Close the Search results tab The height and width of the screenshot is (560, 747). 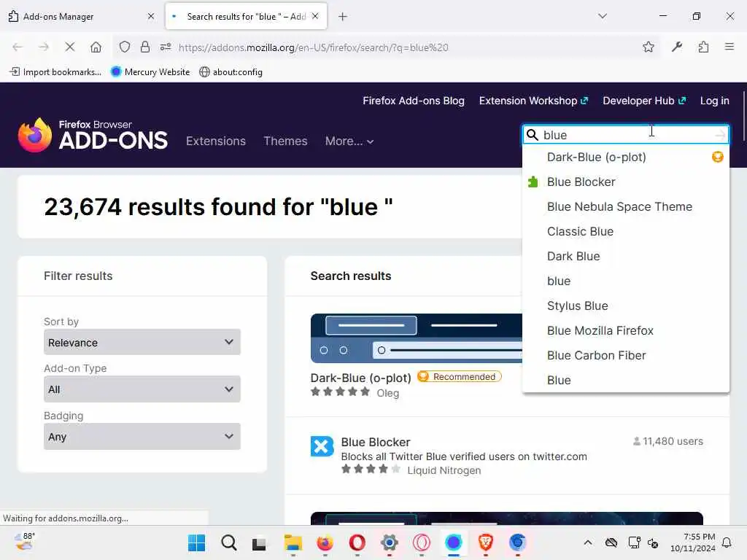click(315, 16)
